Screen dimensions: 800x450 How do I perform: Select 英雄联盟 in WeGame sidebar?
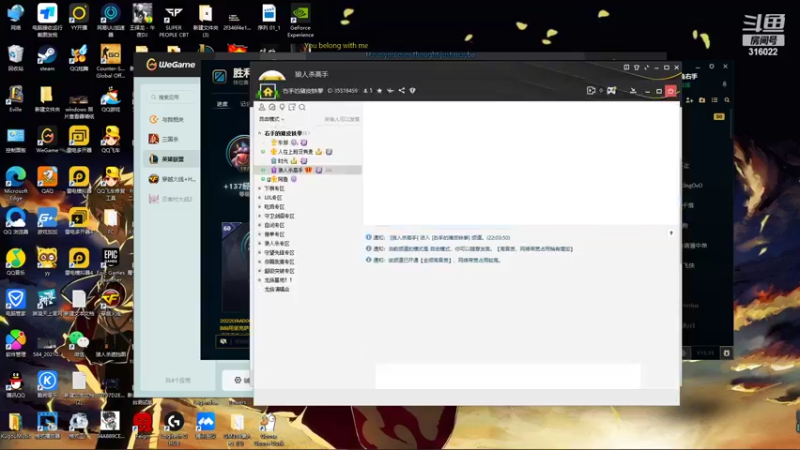point(171,159)
